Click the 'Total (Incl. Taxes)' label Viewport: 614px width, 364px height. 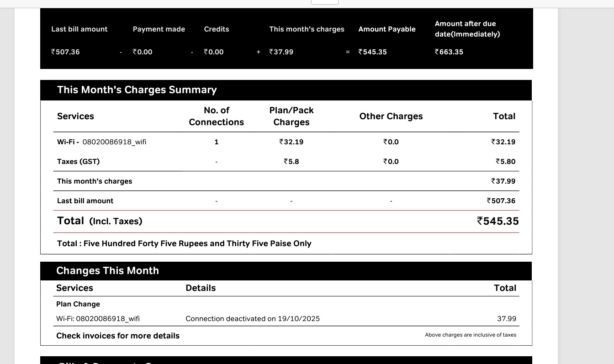click(100, 221)
